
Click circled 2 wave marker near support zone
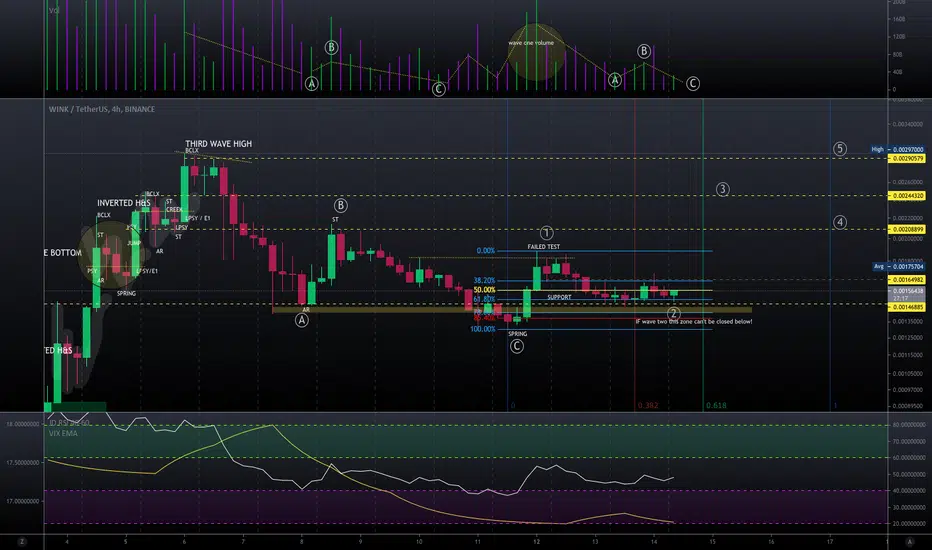673,313
